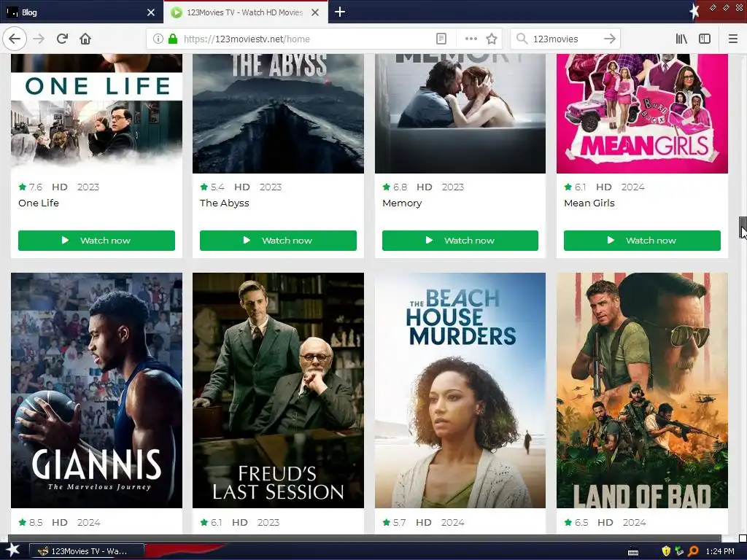Viewport: 747px width, 560px height.
Task: Watch now for Mean Girls
Action: [642, 241]
